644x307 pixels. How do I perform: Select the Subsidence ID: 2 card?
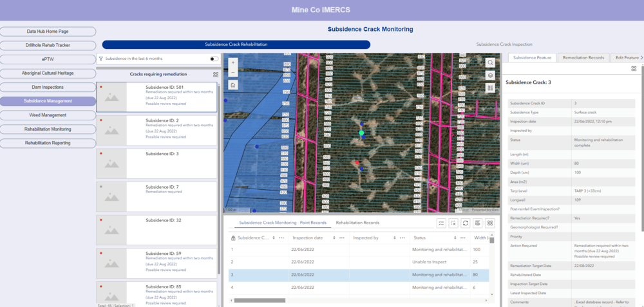click(x=156, y=130)
